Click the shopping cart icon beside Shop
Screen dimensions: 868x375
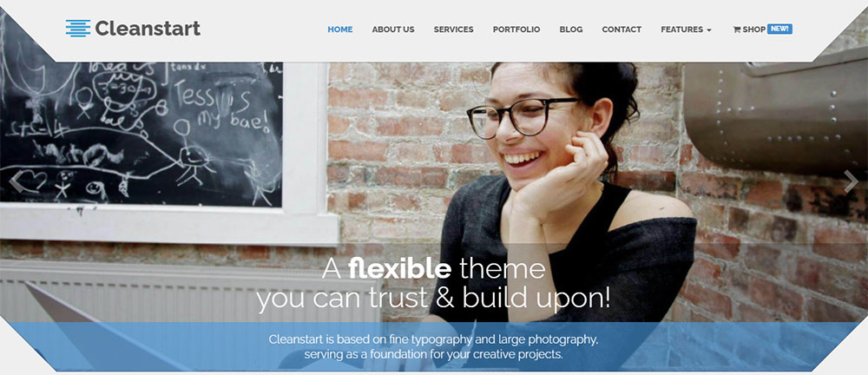coord(736,30)
